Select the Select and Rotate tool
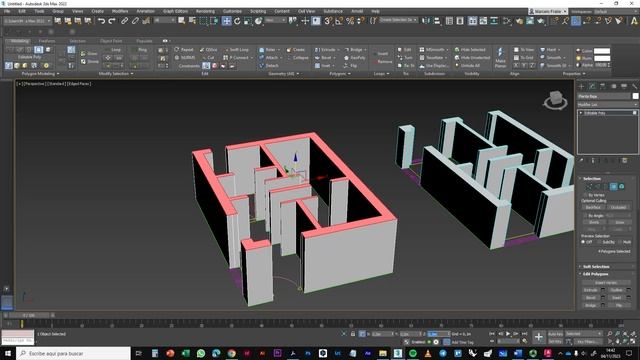This screenshot has width=640, height=360. click(237, 21)
